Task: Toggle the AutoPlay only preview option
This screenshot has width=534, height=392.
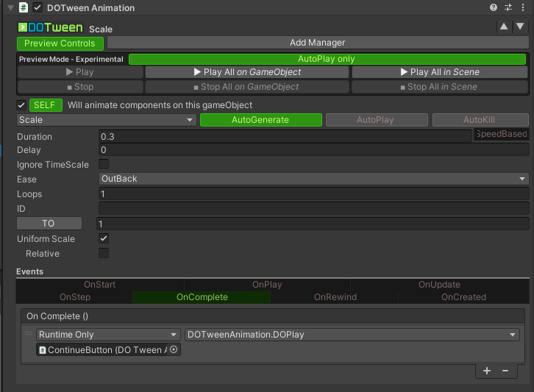Action: (327, 59)
